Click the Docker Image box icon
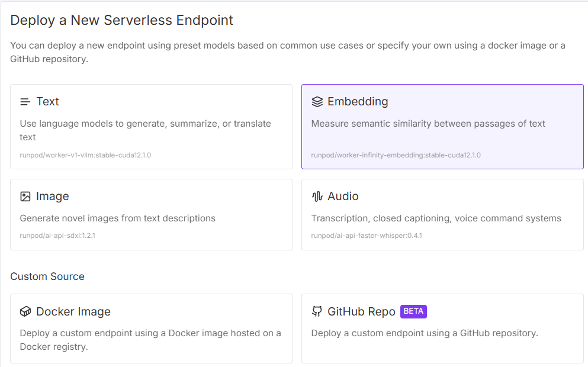588x367 pixels. tap(25, 312)
